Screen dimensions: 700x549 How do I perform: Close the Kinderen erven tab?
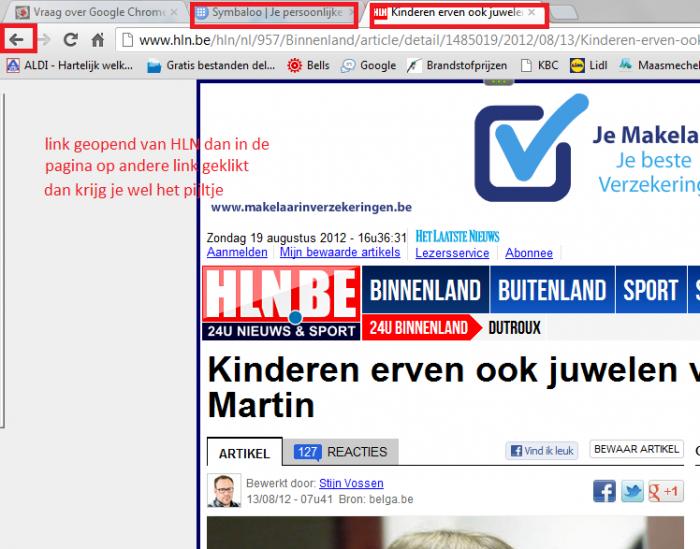[x=532, y=12]
